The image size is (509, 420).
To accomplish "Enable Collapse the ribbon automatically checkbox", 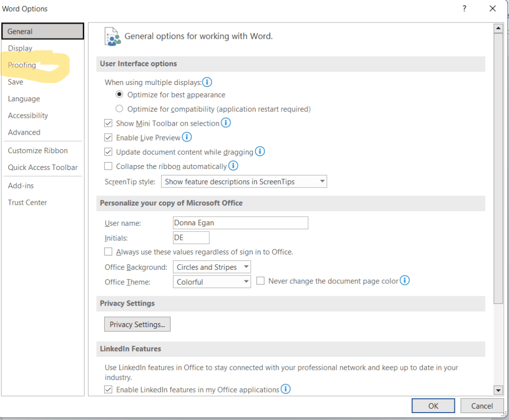I will pyautogui.click(x=108, y=167).
